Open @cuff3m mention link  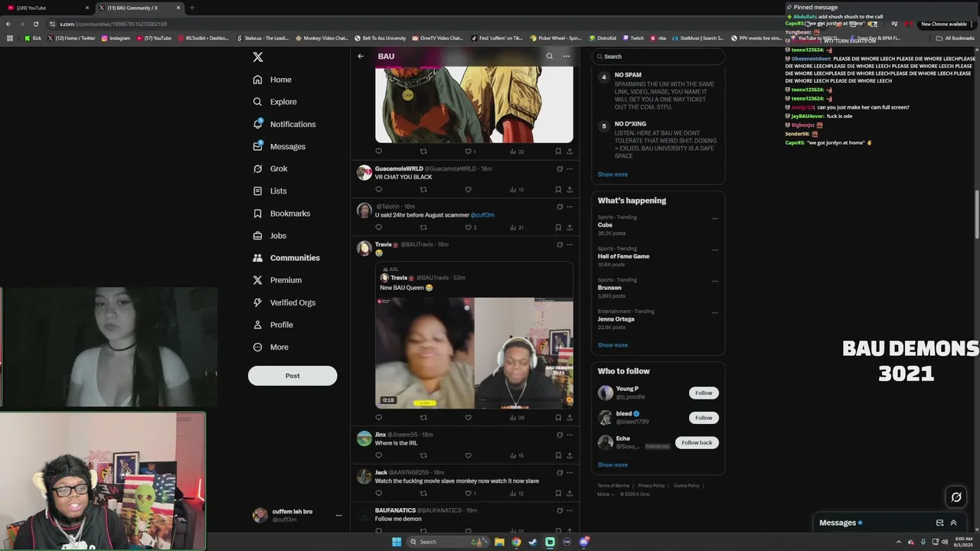pyautogui.click(x=482, y=215)
